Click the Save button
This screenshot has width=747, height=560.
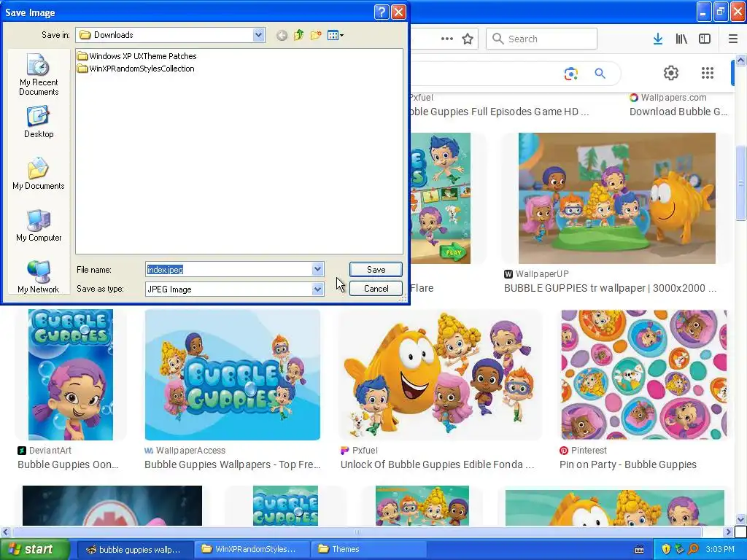(376, 270)
